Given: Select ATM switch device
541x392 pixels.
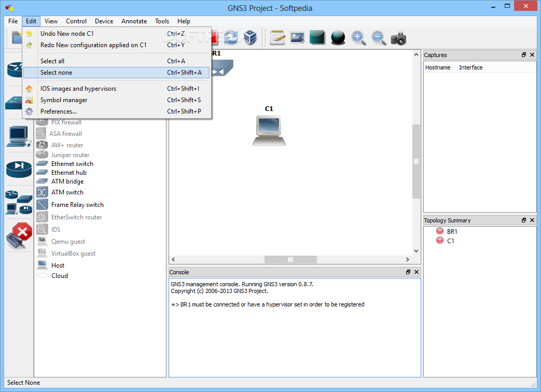Looking at the screenshot, I should click(67, 192).
